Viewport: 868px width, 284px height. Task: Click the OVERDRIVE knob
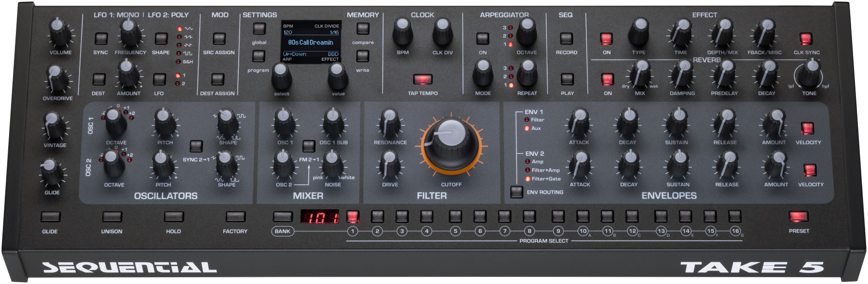(x=57, y=79)
